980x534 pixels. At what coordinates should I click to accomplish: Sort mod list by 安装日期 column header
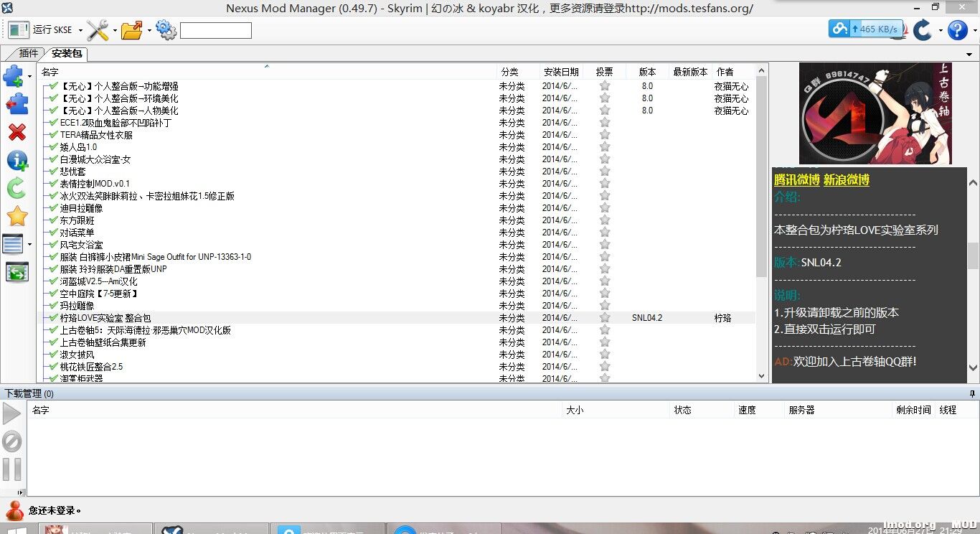pos(560,72)
